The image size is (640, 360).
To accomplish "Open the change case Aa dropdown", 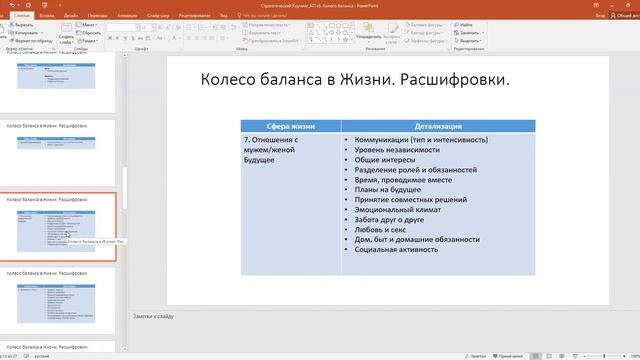I will [160, 38].
